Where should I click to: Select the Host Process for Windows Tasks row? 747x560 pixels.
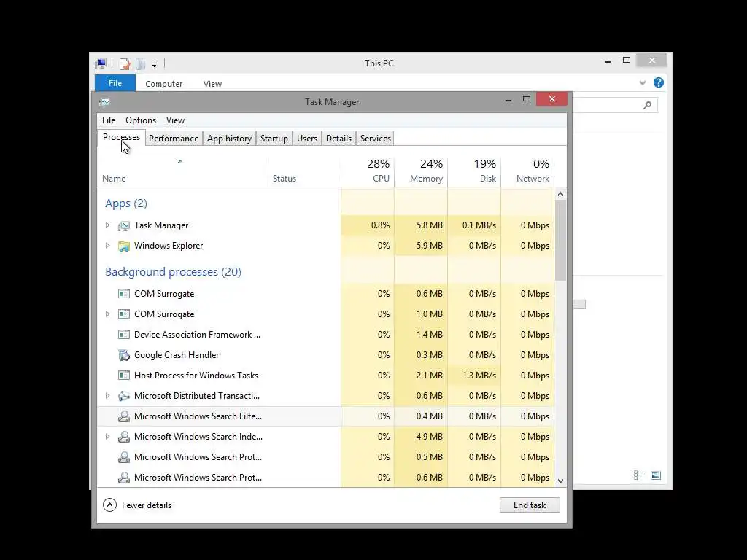pos(326,376)
